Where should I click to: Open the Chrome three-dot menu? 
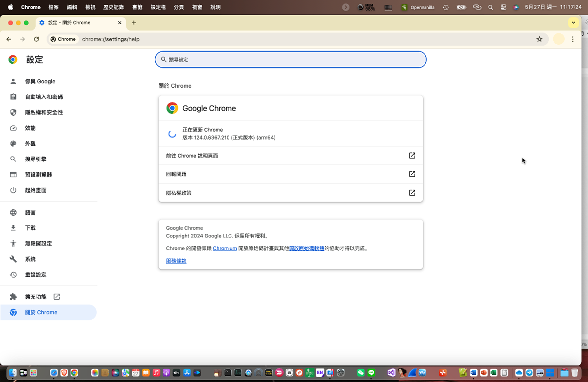(573, 39)
